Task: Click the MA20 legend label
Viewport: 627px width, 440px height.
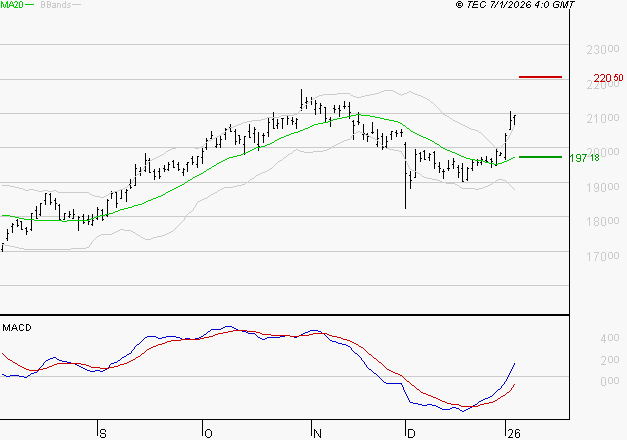Action: [x=12, y=5]
